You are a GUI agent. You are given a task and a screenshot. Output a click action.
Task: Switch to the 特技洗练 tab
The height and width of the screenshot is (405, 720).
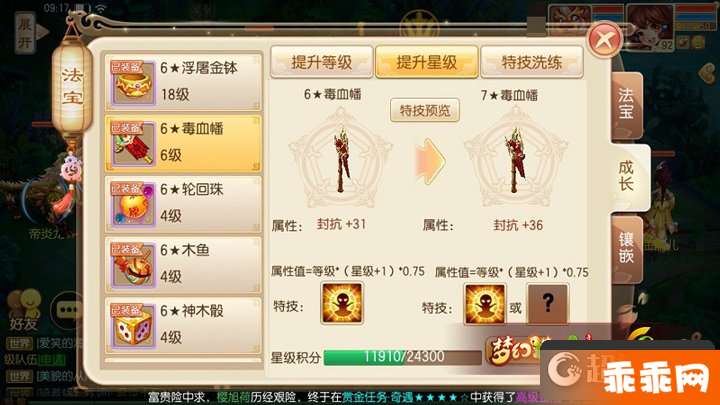point(532,62)
